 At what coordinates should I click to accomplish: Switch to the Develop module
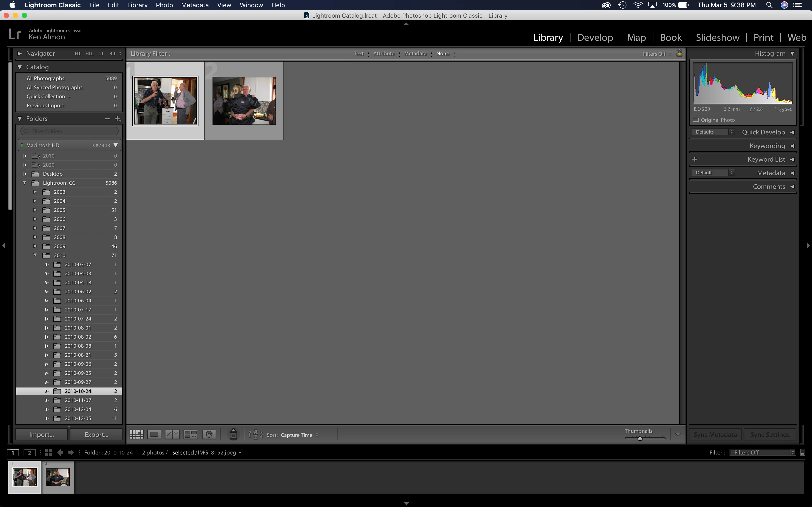(595, 38)
